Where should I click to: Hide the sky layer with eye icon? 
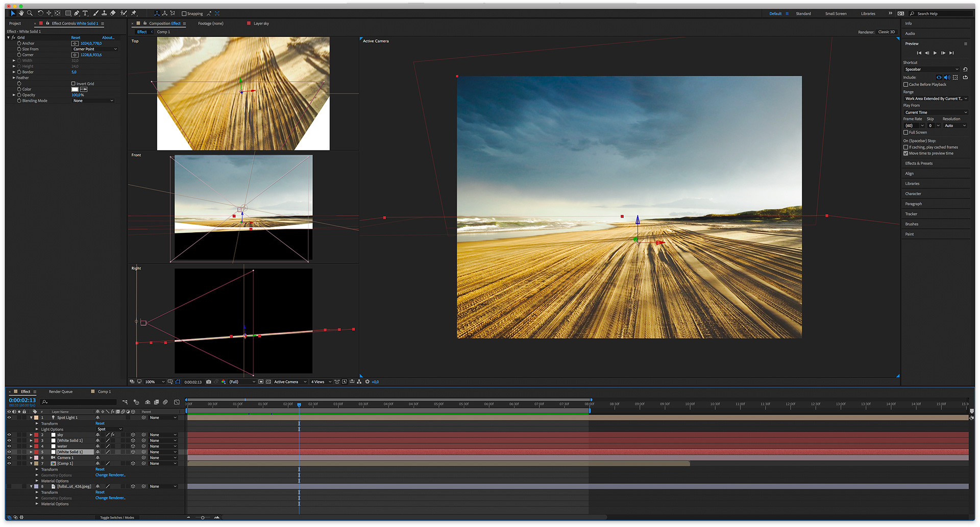click(x=9, y=435)
